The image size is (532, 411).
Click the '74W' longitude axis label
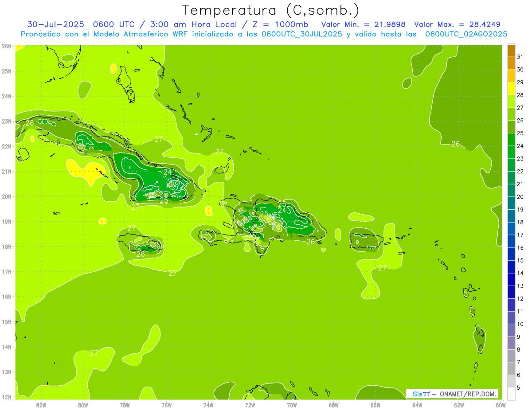click(208, 405)
